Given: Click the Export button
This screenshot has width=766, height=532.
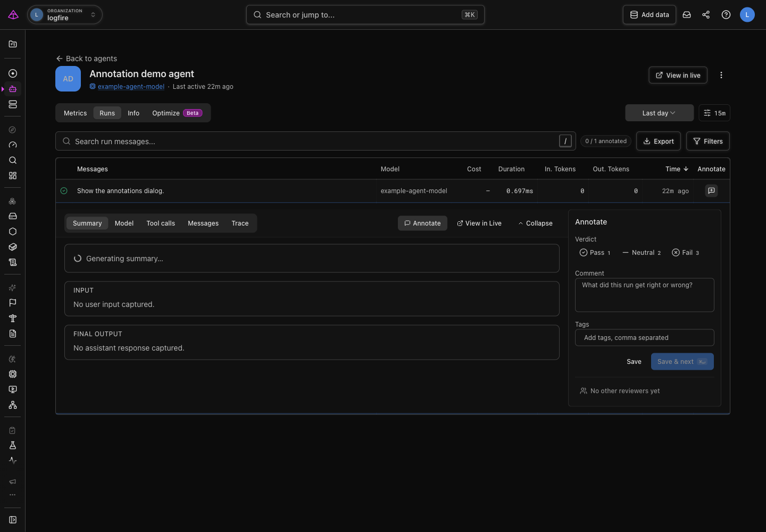Looking at the screenshot, I should coord(658,142).
